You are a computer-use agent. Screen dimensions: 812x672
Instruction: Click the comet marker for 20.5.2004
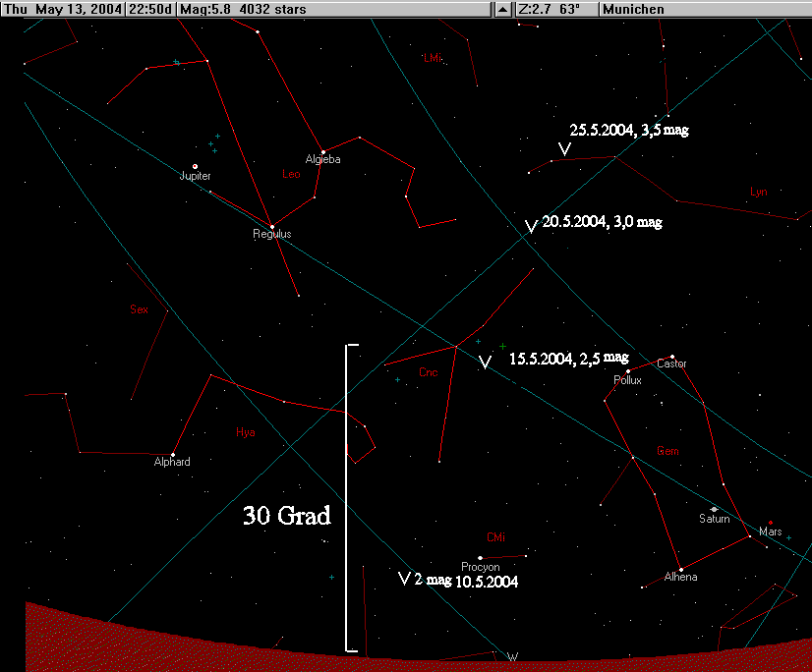point(531,227)
